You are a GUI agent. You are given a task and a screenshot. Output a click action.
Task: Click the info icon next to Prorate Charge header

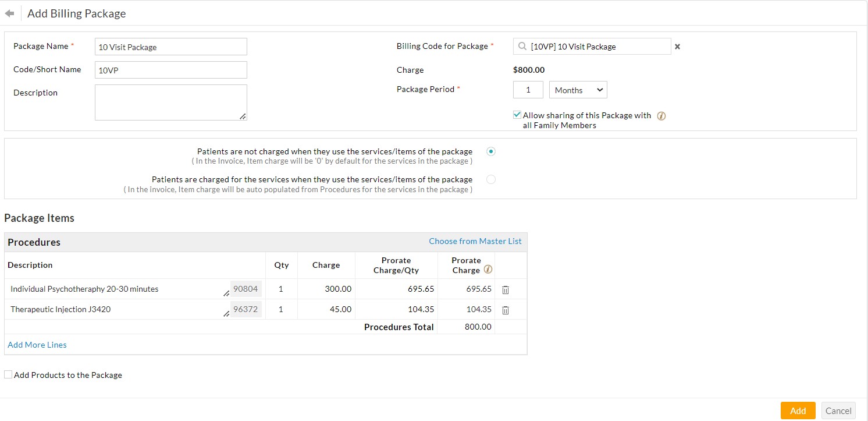point(488,269)
